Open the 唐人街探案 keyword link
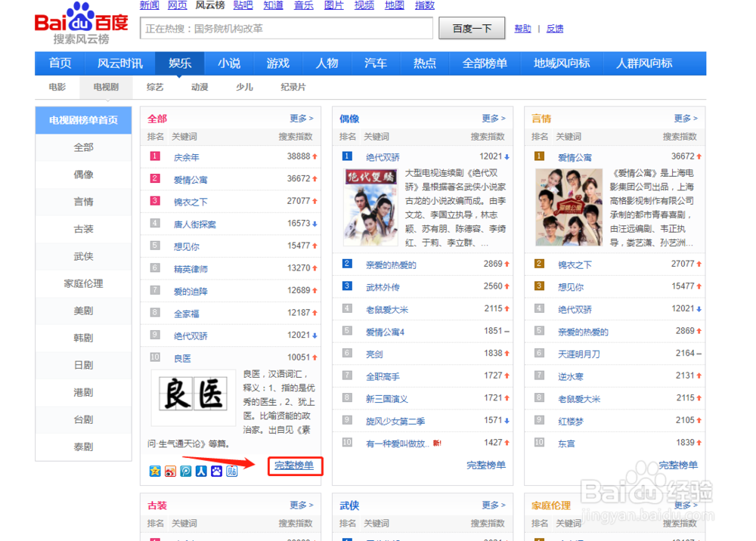Image resolution: width=756 pixels, height=541 pixels. tap(195, 224)
